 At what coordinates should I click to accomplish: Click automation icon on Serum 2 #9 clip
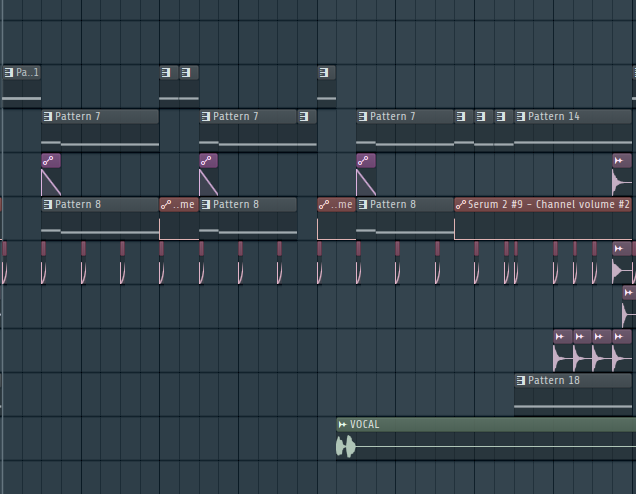pyautogui.click(x=461, y=205)
